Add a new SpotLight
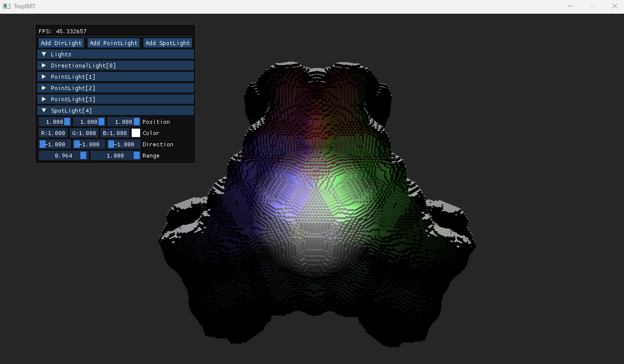624x364 pixels. pyautogui.click(x=168, y=43)
